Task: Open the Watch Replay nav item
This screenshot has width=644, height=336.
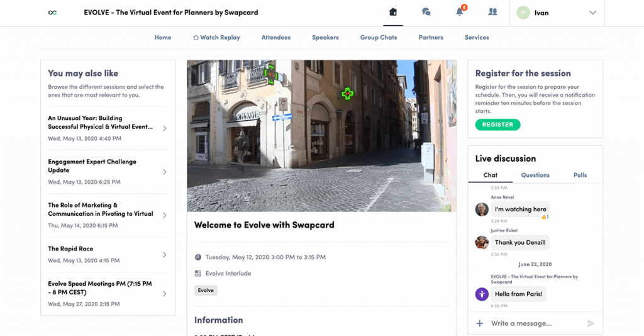Action: [x=217, y=37]
